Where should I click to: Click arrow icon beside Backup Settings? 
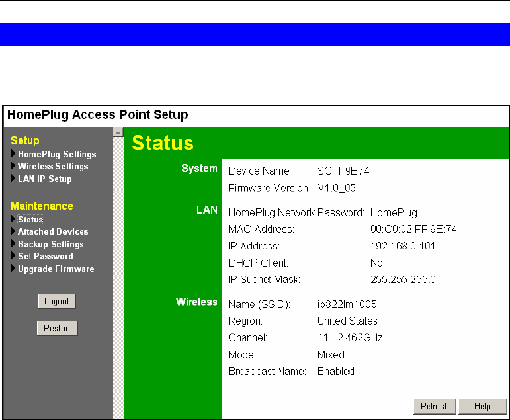[13, 243]
